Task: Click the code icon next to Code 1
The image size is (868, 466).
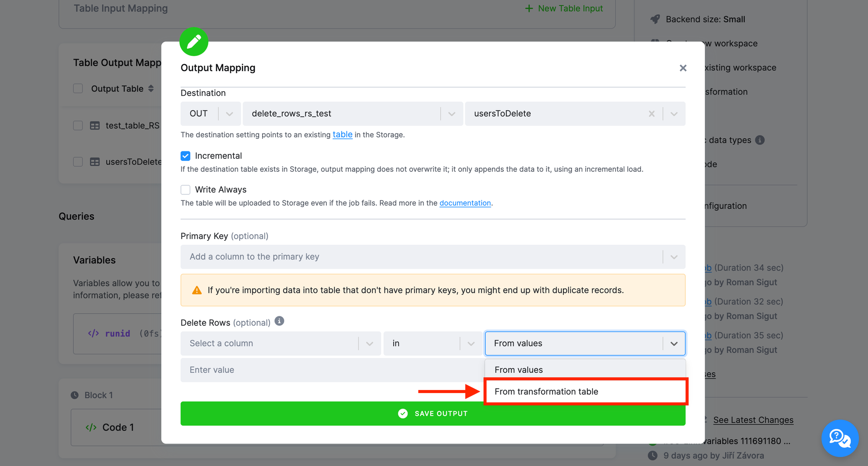Action: point(92,427)
